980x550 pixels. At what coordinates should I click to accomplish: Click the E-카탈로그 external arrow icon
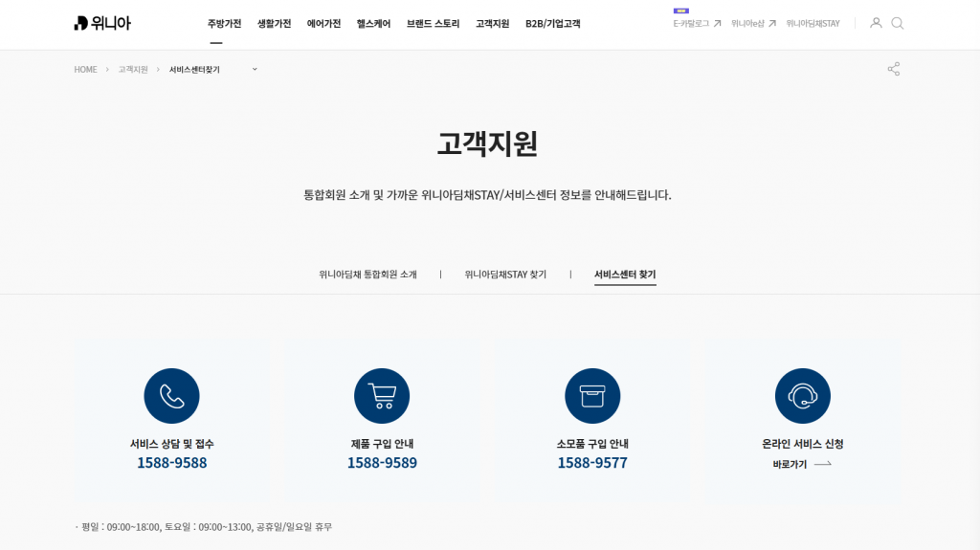pos(718,24)
